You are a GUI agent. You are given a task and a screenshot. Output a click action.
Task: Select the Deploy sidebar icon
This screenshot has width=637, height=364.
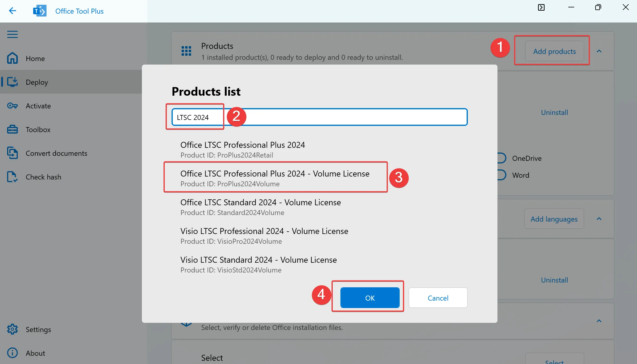(x=12, y=82)
